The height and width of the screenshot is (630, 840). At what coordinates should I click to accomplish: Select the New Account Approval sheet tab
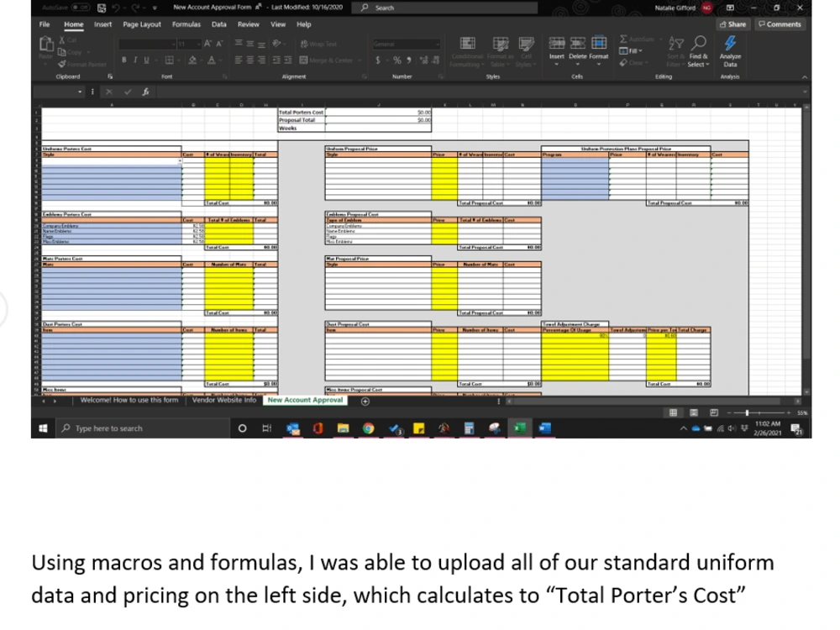pyautogui.click(x=305, y=400)
